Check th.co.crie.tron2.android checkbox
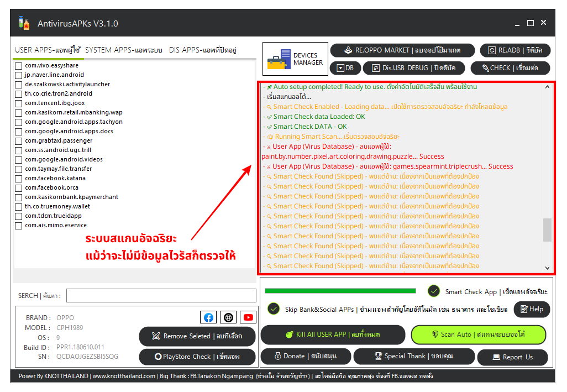This screenshot has height=392, width=567. coord(18,94)
